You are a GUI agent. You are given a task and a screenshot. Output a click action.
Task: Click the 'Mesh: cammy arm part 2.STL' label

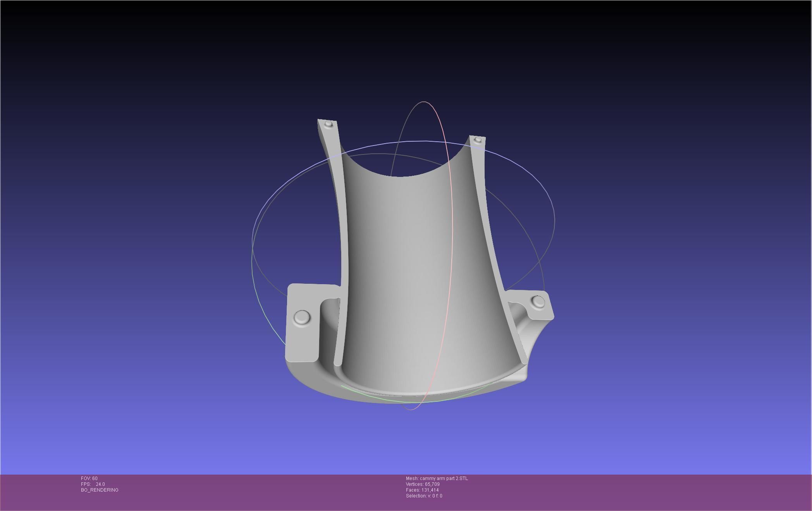point(437,478)
